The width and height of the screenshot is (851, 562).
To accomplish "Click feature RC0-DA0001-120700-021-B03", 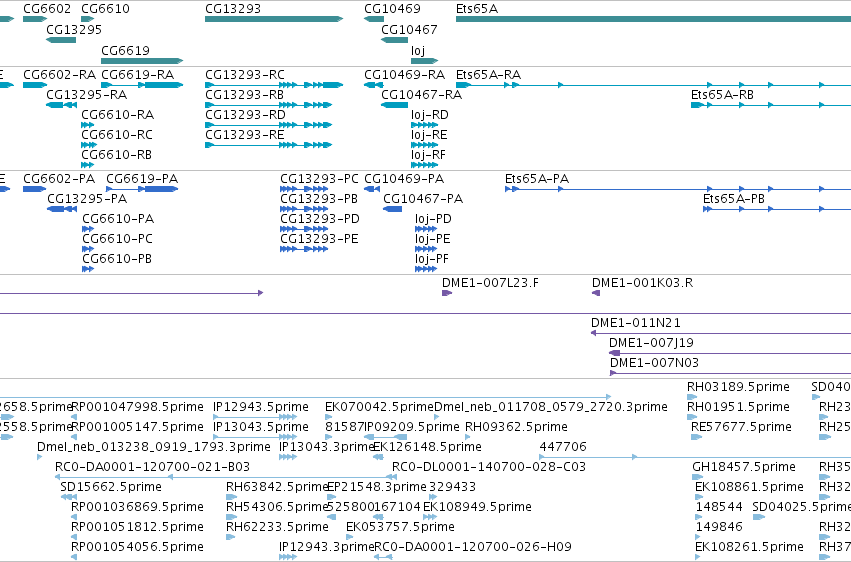I will (153, 467).
